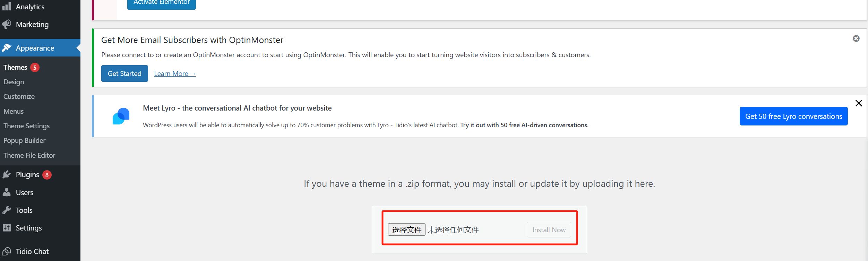Open the Menus submenu item

(x=14, y=111)
